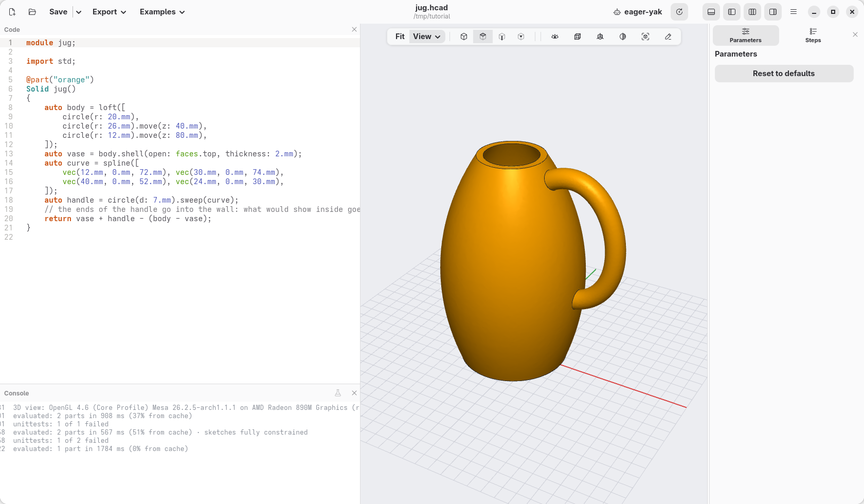864x504 pixels.
Task: Click the jug.hcad file title
Action: click(x=431, y=8)
